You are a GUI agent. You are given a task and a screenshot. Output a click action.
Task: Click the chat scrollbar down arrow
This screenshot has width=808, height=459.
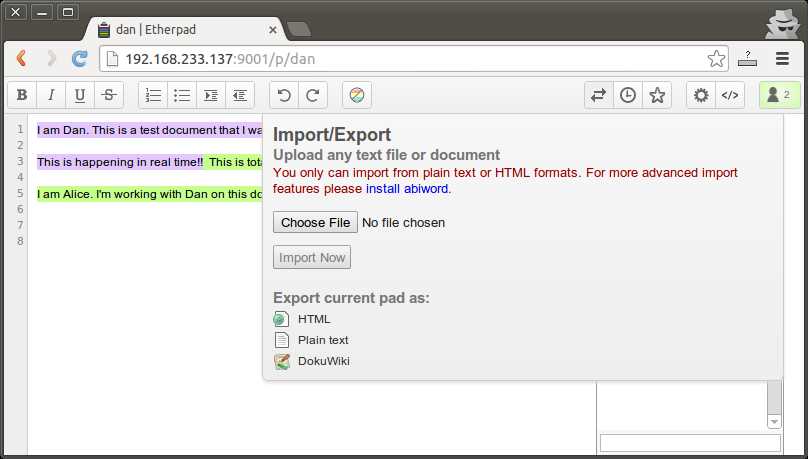tap(774, 422)
